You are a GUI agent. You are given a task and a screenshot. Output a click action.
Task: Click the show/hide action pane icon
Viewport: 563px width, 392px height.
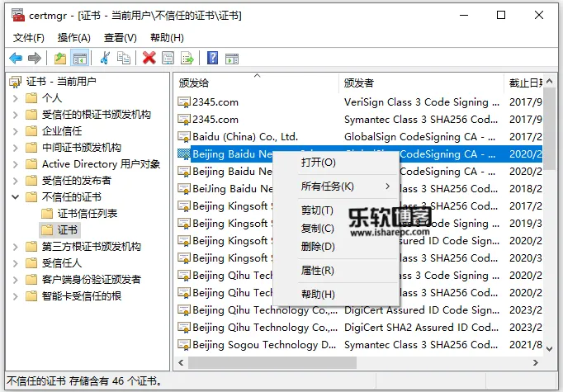(x=232, y=59)
